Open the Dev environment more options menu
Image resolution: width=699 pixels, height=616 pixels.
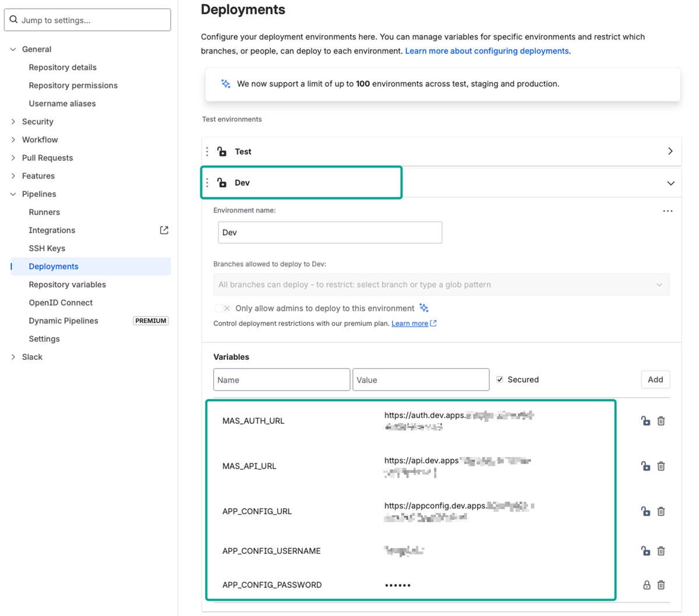668,211
